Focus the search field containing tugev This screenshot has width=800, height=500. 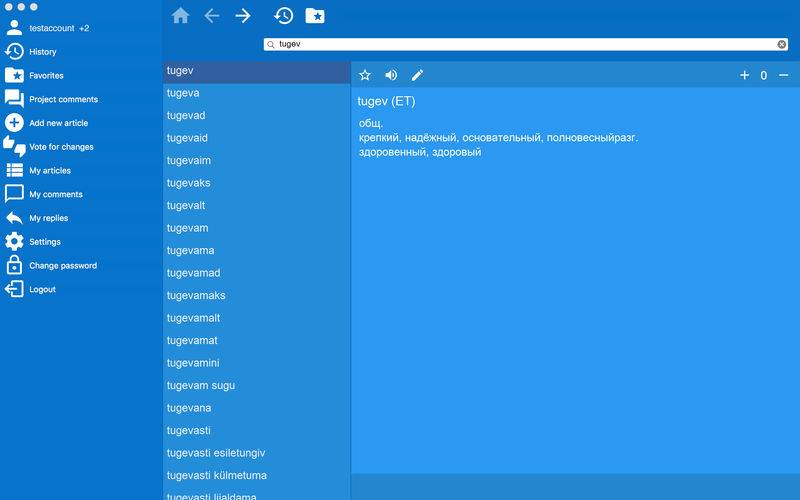[x=526, y=44]
